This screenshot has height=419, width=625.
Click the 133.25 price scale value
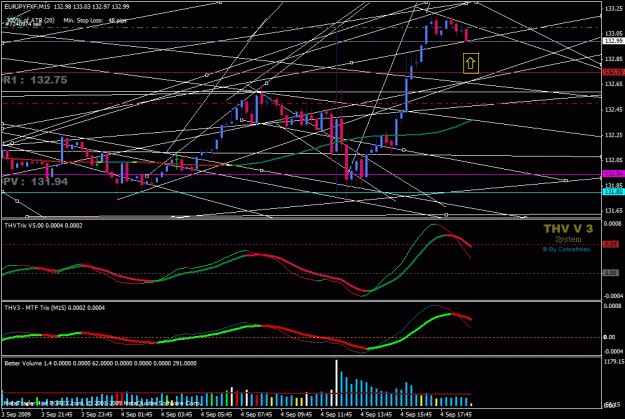click(614, 8)
